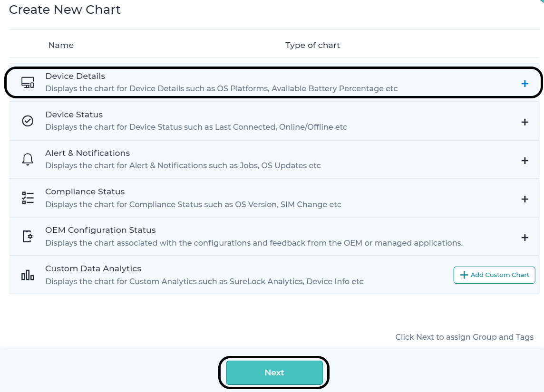Click the Device Status checkmark circle icon
The image size is (544, 392).
[28, 121]
